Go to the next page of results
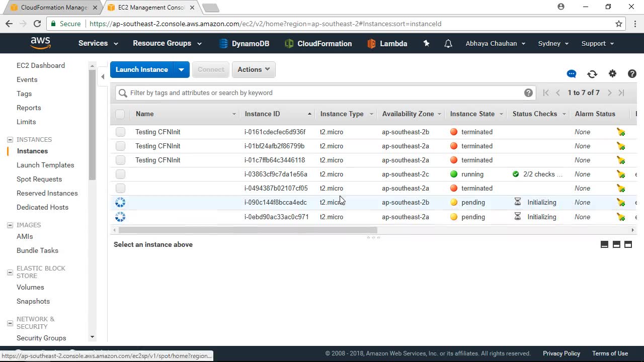Screen dimensions: 644x362 point(609,93)
